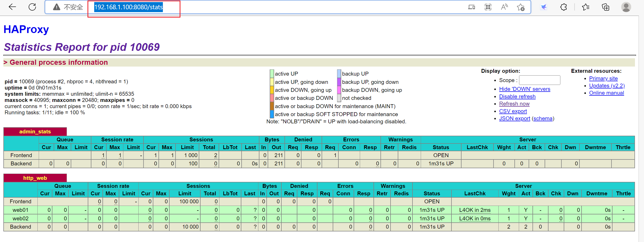The height and width of the screenshot is (242, 644).
Task: Click 'L4OK in 0ms' for web02
Action: click(475, 219)
